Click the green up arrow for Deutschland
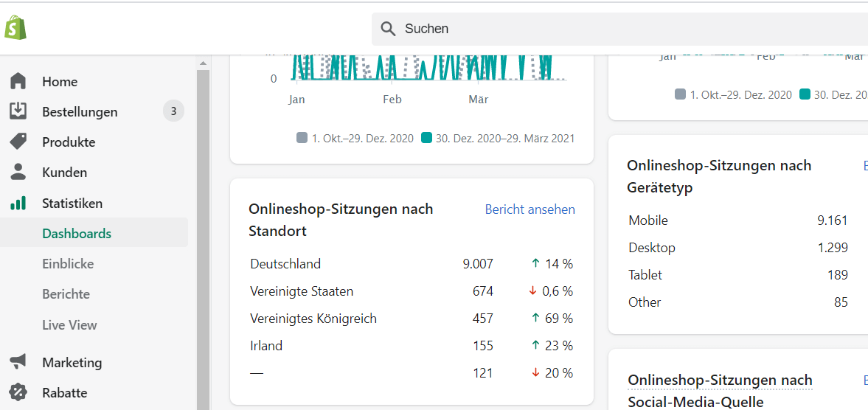Viewport: 868px width, 410px height. (x=535, y=264)
